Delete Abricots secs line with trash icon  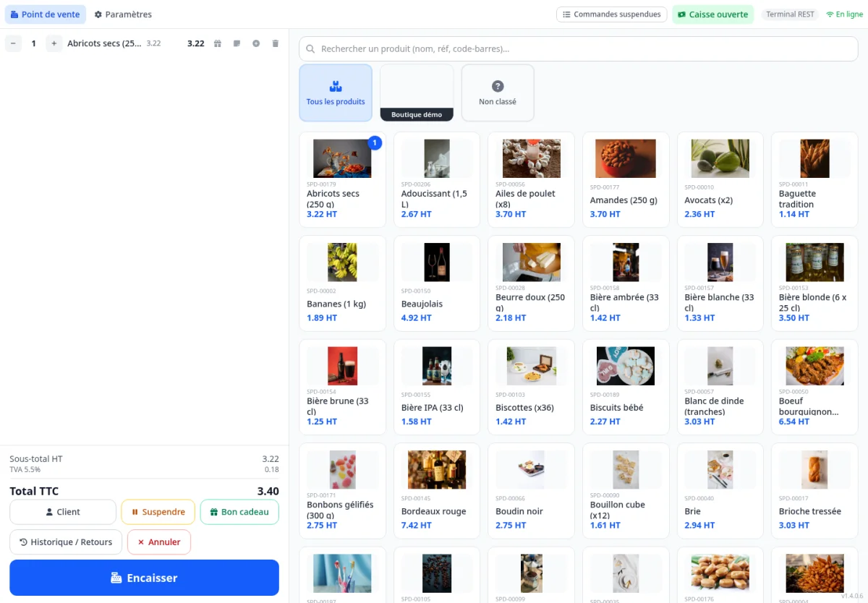tap(275, 43)
